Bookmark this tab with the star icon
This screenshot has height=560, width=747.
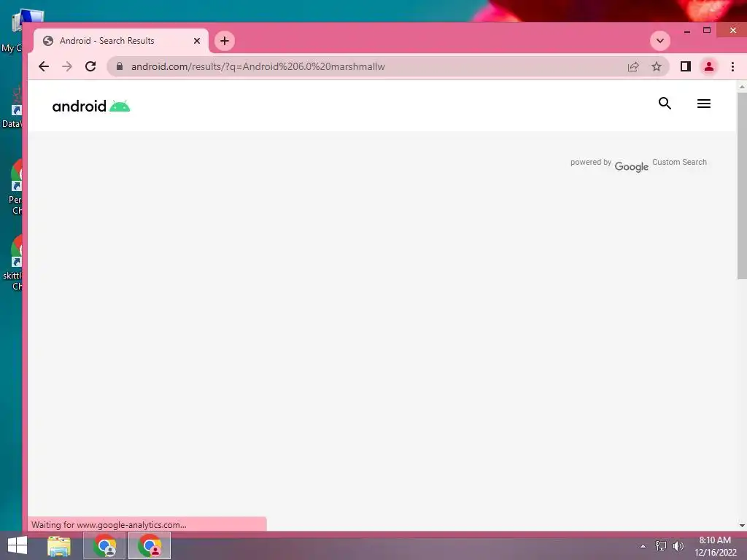pyautogui.click(x=657, y=66)
